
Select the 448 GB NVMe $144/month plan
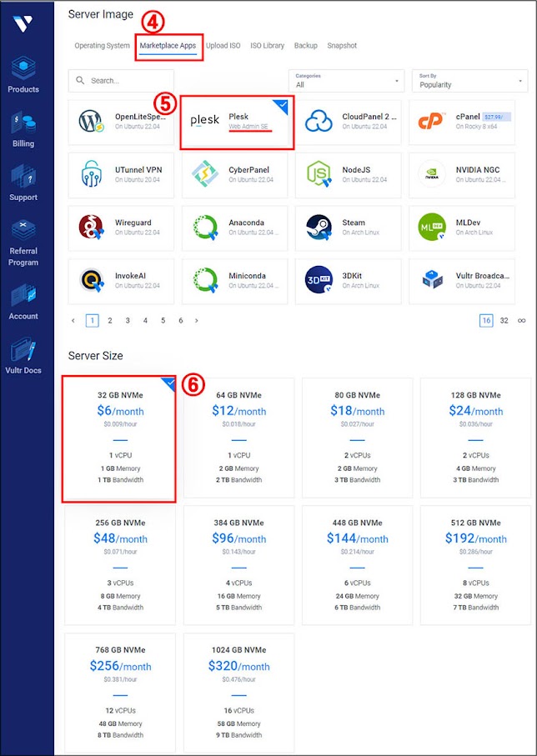pos(357,565)
